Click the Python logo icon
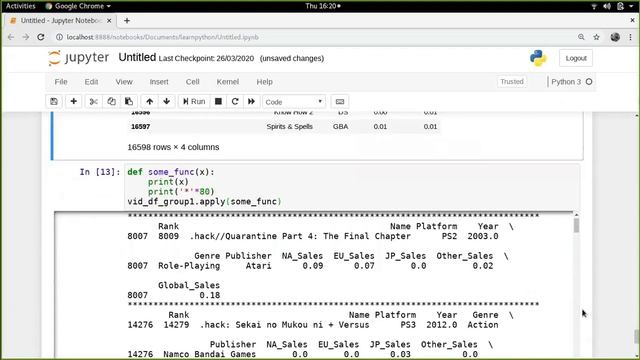The width and height of the screenshot is (640, 360). 538,58
